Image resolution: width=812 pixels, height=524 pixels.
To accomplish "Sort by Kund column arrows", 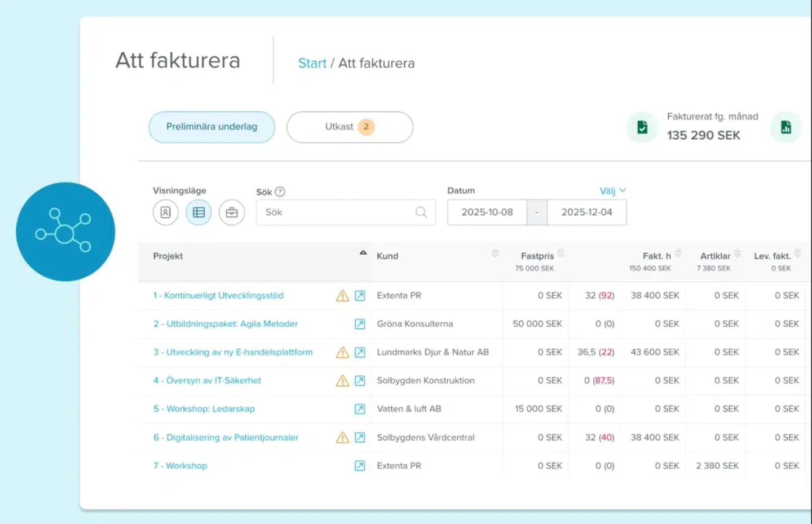I will point(495,253).
